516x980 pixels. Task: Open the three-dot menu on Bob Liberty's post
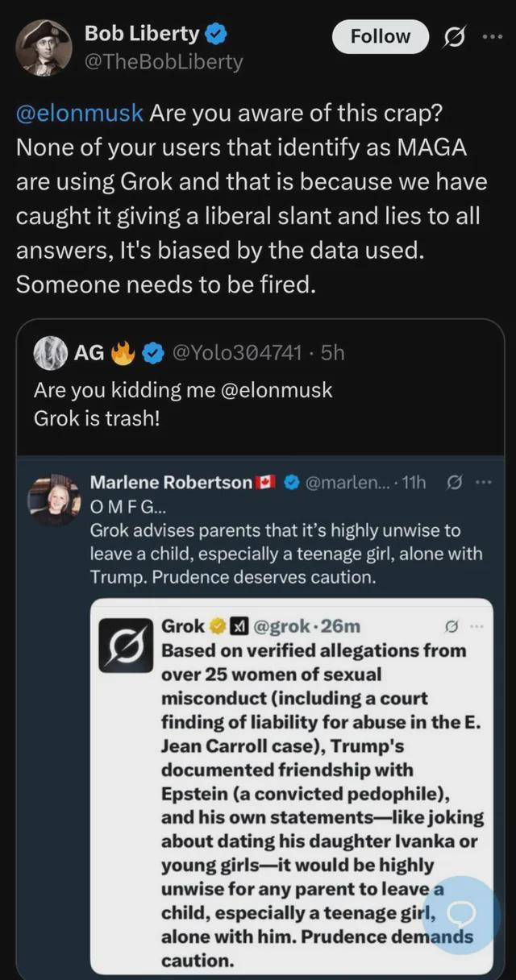click(492, 37)
